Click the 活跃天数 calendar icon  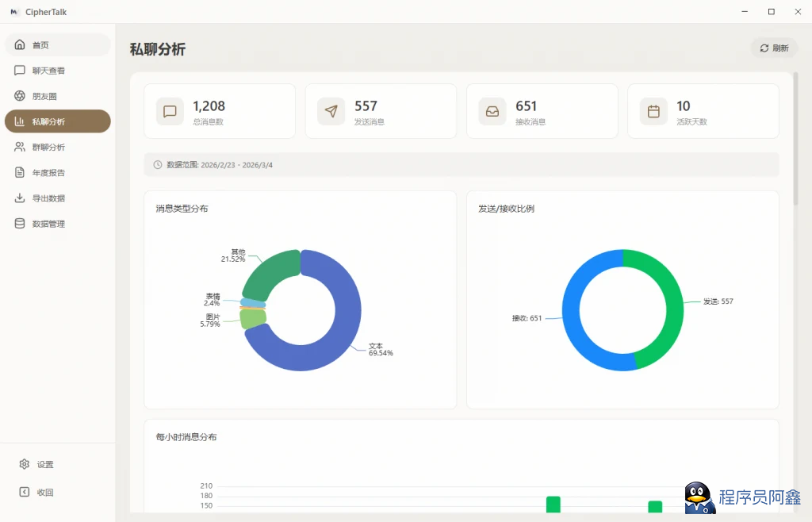(x=653, y=111)
